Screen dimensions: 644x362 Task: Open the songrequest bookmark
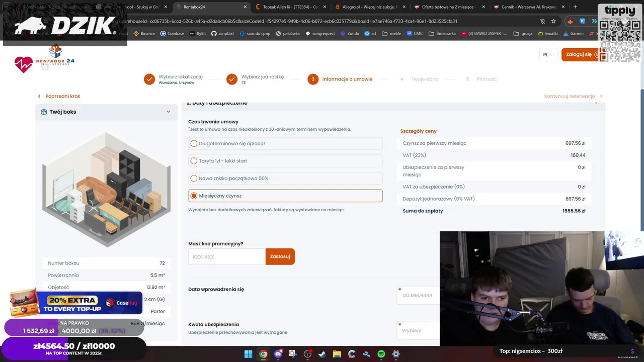pos(320,34)
